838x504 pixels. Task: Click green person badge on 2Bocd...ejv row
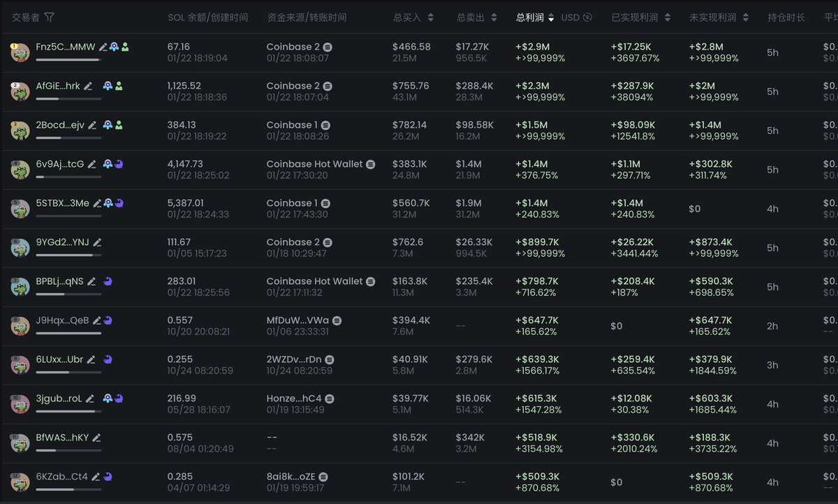(119, 125)
